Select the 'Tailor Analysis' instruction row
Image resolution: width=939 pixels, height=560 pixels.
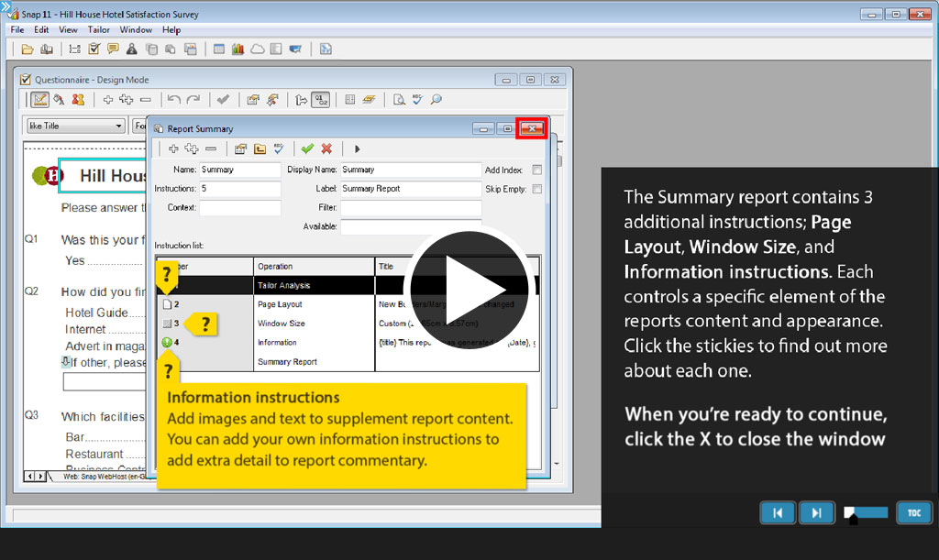[348, 285]
